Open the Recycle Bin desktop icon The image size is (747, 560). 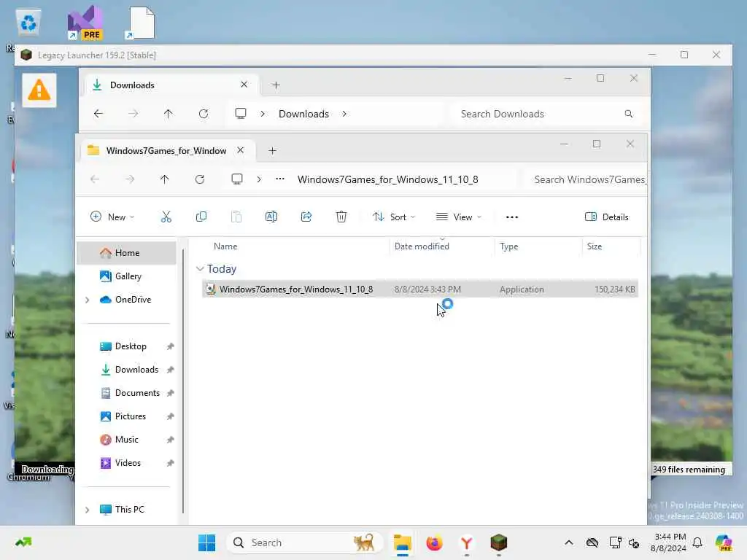tap(28, 23)
